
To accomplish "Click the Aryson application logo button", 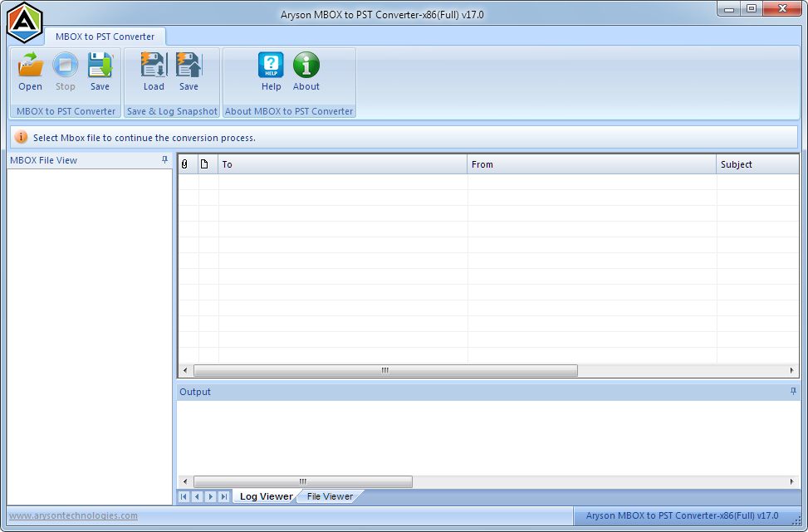I will 24,22.
